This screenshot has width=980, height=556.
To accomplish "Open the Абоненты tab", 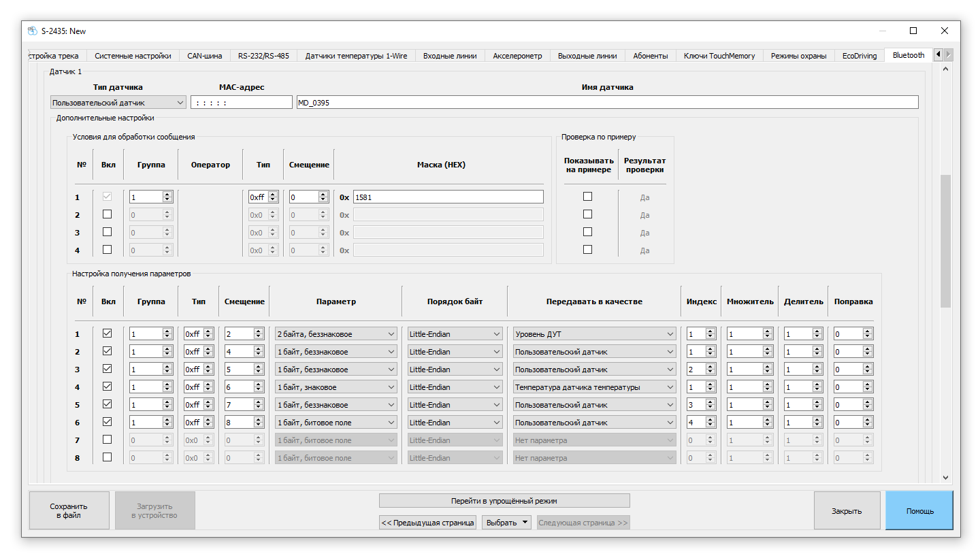I will [651, 56].
